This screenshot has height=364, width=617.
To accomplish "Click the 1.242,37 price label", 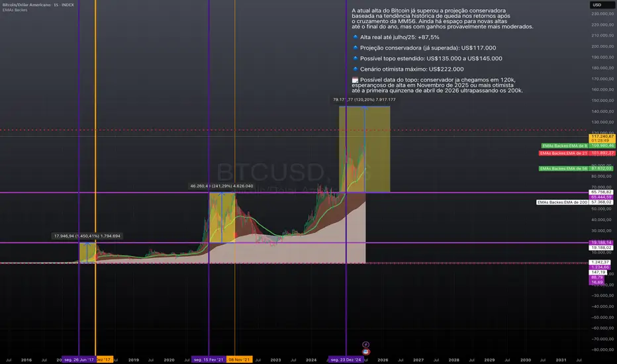I will (600, 262).
